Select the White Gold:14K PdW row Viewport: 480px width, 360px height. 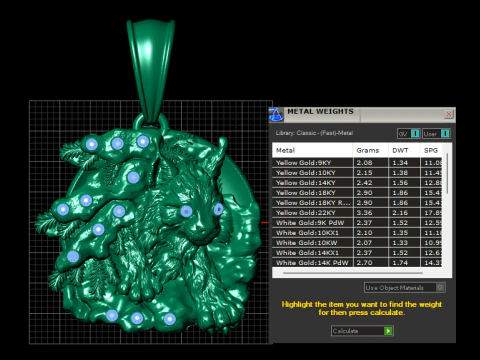(x=357, y=263)
